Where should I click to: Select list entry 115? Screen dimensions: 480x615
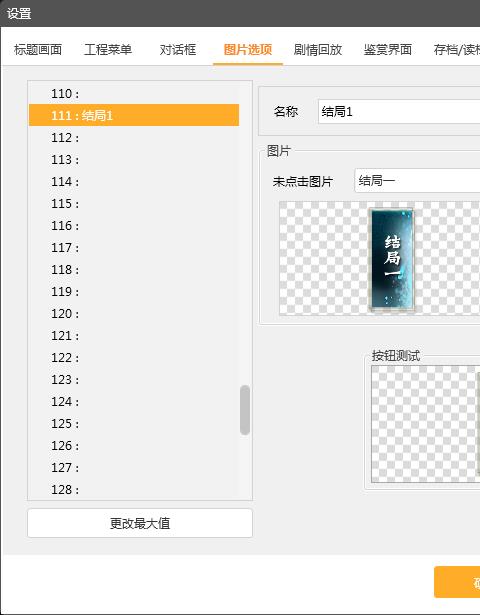click(x=134, y=203)
